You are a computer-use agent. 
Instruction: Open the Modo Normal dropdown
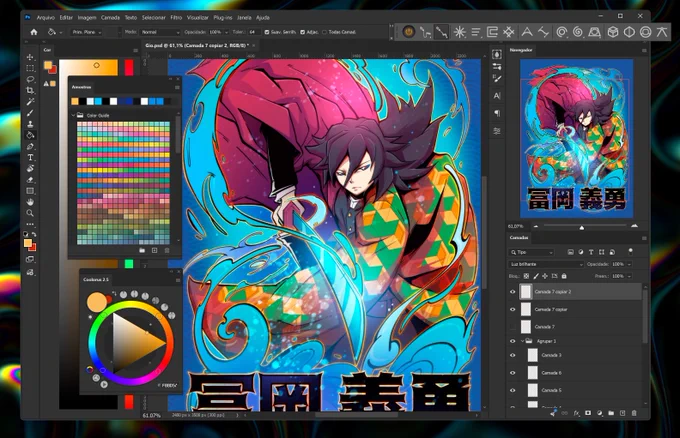pos(160,32)
